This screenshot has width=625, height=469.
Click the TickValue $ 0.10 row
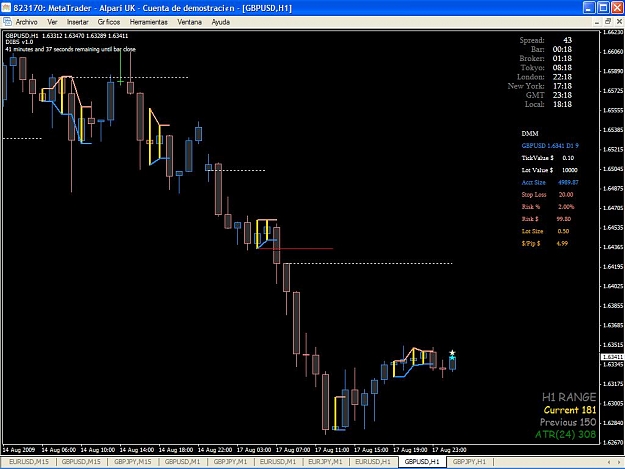tap(548, 158)
